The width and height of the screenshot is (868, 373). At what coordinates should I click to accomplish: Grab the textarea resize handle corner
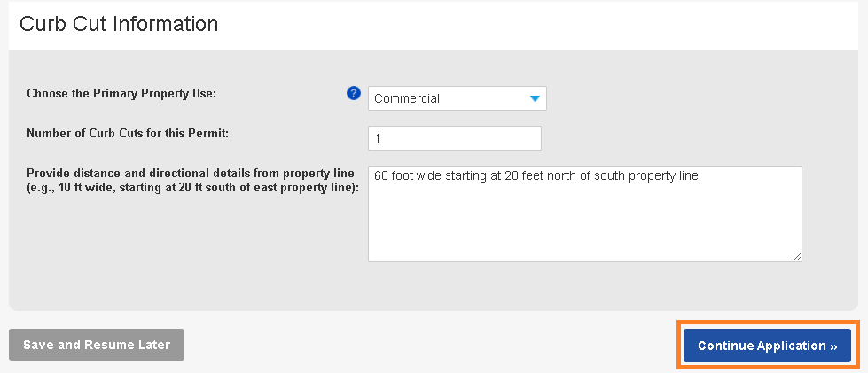tap(797, 257)
